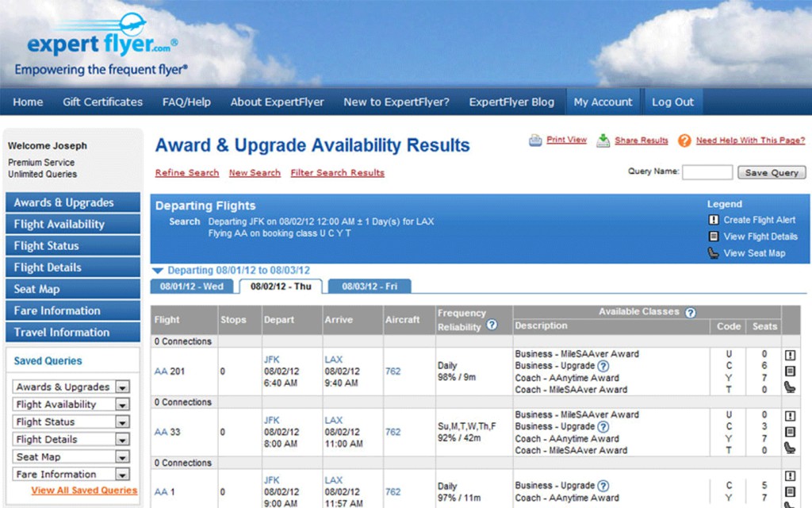Screen dimensions: 812x508
Task: Create flight alert for flight AA 201
Action: pos(790,356)
